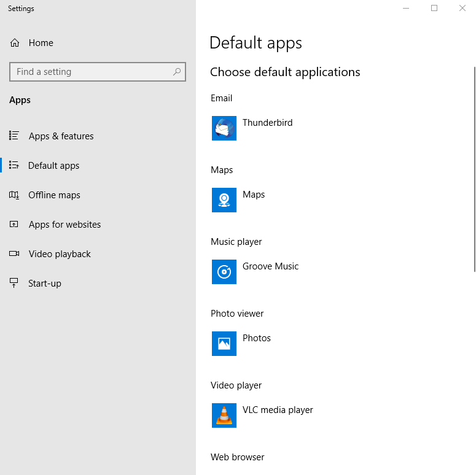Click the Photo viewer heading

click(x=237, y=314)
